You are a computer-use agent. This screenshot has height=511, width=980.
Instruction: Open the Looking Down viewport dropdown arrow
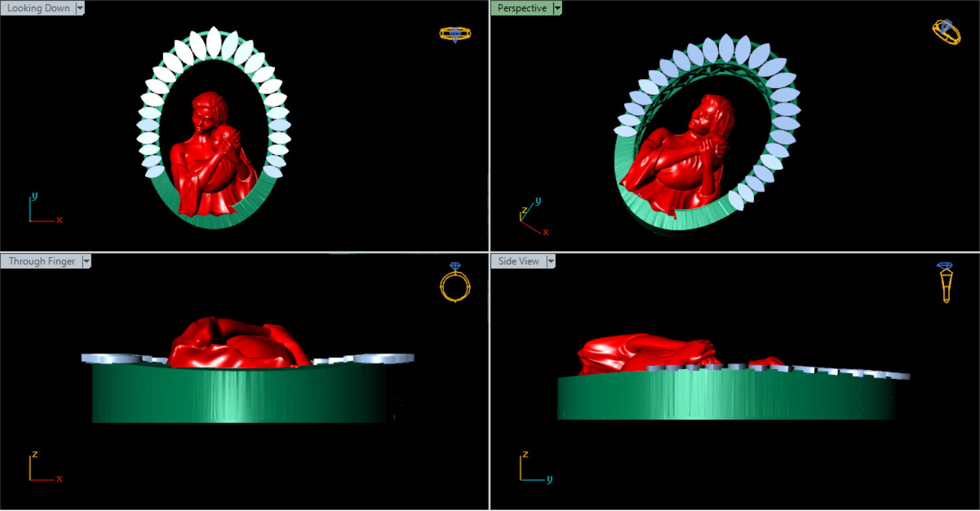(80, 8)
